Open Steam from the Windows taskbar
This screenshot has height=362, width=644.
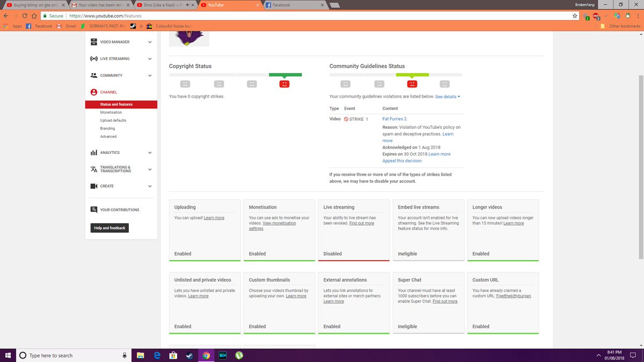pyautogui.click(x=189, y=355)
